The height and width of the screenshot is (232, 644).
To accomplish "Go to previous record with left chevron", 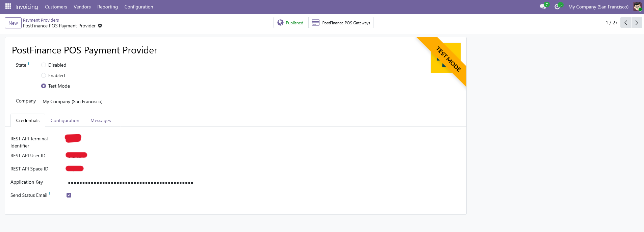I will [x=626, y=23].
